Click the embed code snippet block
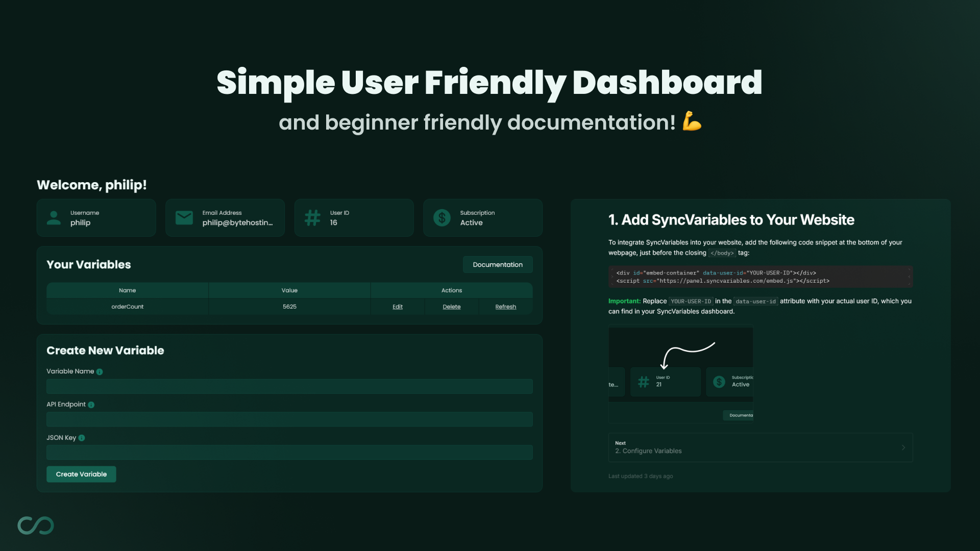980x551 pixels. point(761,277)
